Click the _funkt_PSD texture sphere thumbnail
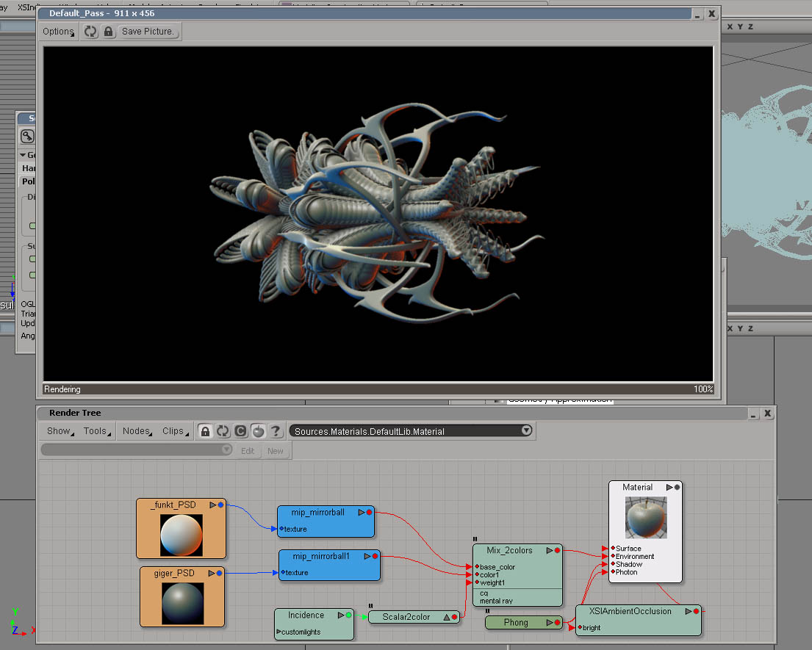 pyautogui.click(x=181, y=535)
